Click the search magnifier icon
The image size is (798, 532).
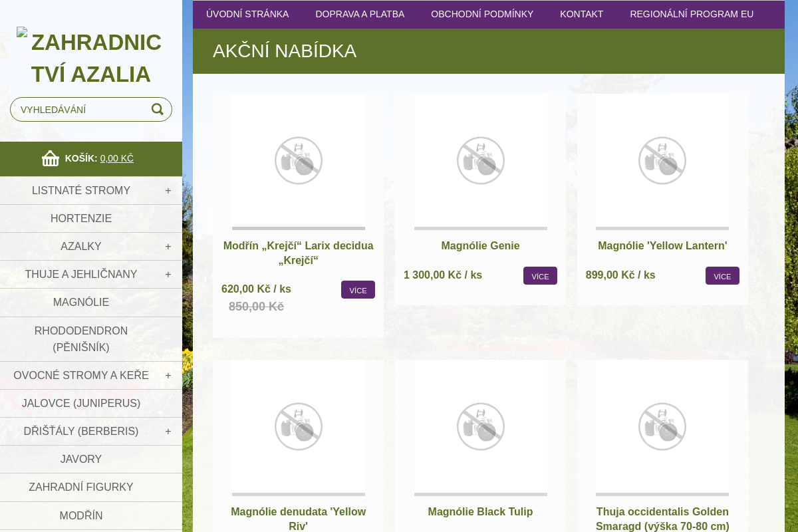pyautogui.click(x=157, y=109)
